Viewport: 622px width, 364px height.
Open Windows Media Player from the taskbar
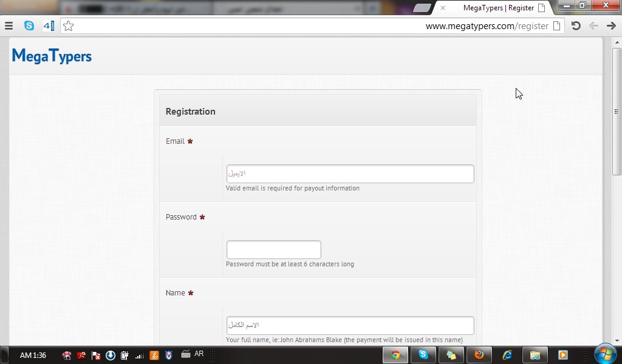562,355
